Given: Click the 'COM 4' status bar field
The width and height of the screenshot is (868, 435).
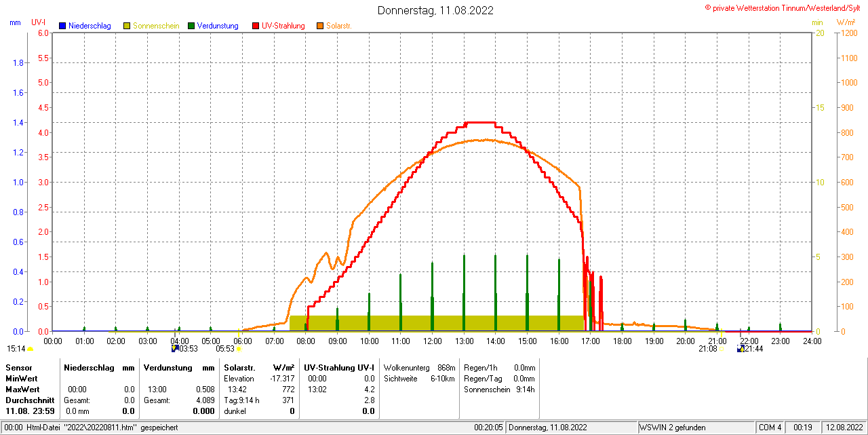Looking at the screenshot, I should [770, 428].
